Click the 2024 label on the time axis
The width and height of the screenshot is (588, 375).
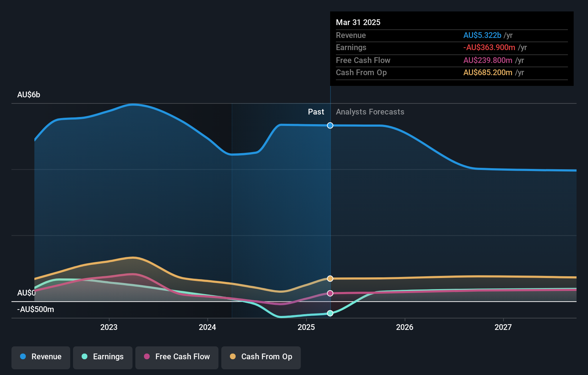pos(207,327)
